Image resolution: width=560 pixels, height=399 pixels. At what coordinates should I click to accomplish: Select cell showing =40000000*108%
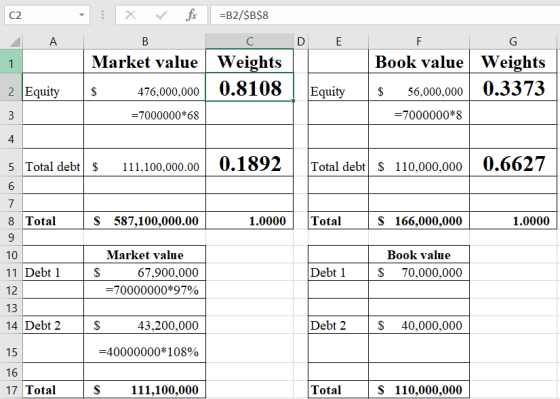pos(145,348)
